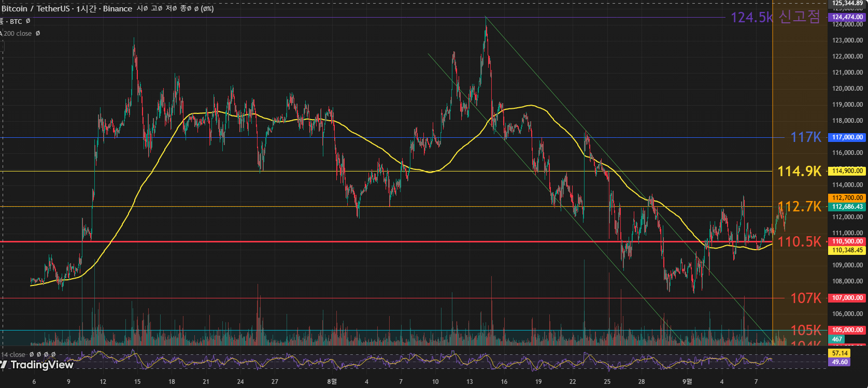Click the RSI 14 close indicator legend

coord(13,355)
